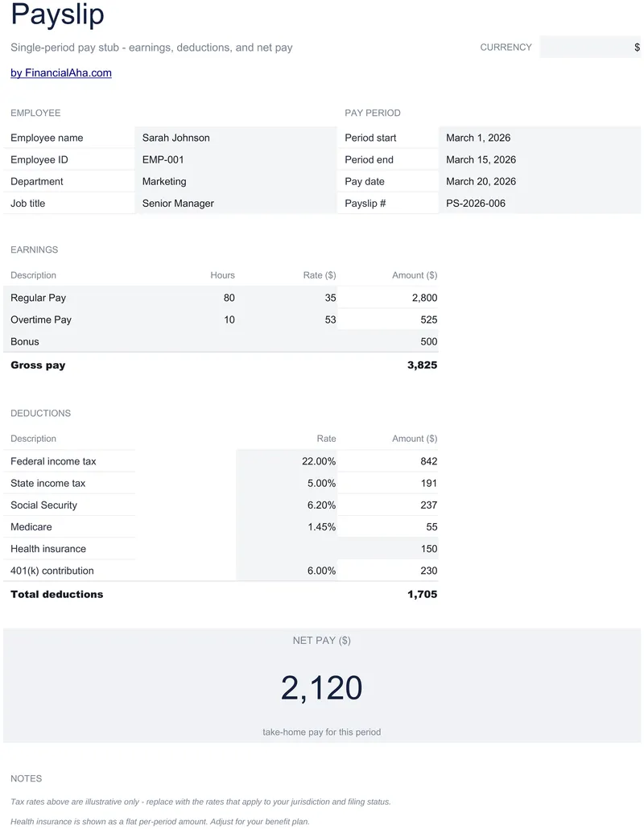The width and height of the screenshot is (644, 829).
Task: Select the Marketing department field
Action: coord(236,181)
